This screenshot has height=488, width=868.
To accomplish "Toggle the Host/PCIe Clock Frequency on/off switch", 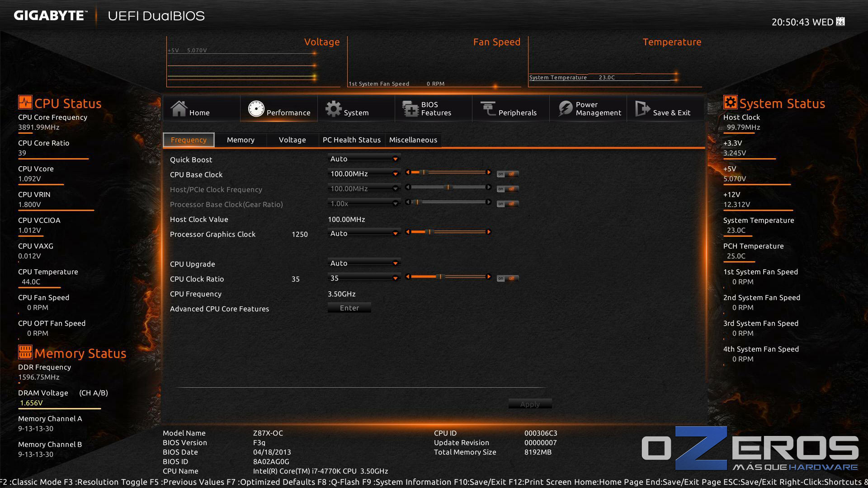I will pyautogui.click(x=507, y=189).
